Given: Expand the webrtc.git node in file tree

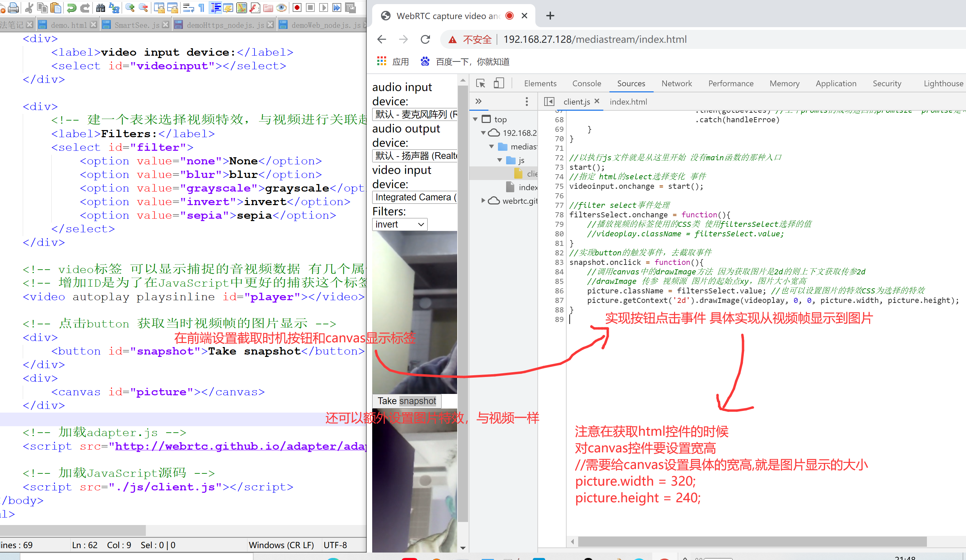Looking at the screenshot, I should [483, 200].
